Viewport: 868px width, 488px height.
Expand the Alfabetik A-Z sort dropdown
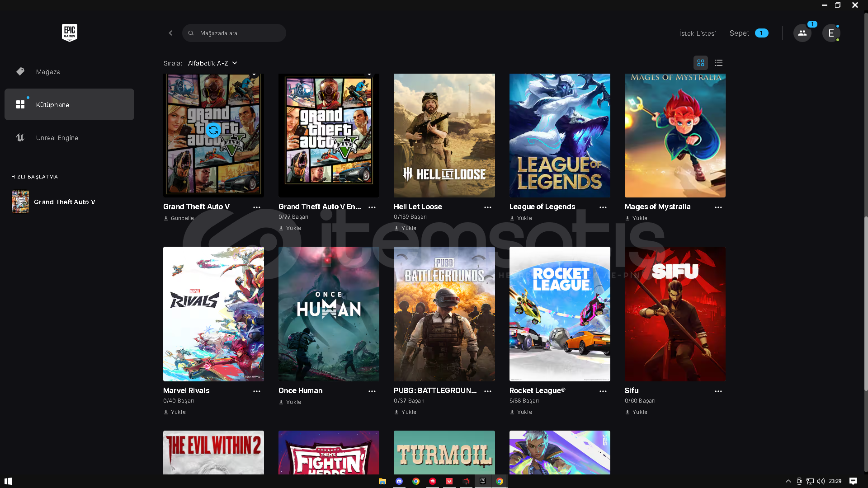click(x=212, y=63)
